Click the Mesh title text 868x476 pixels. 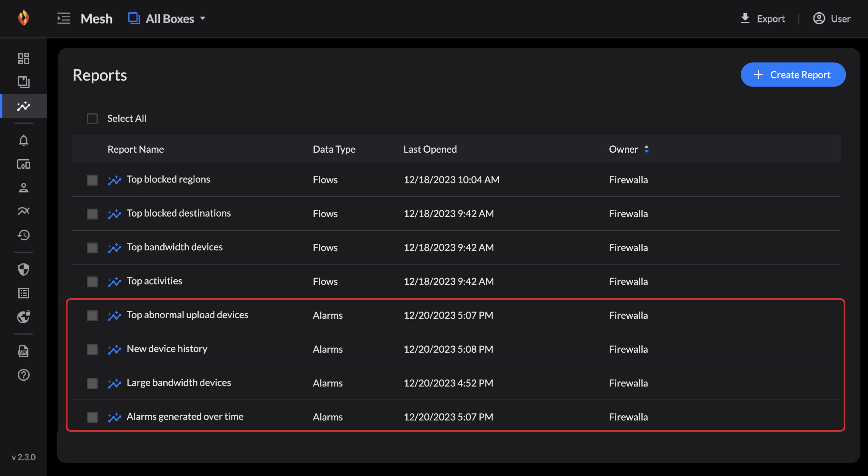(x=96, y=19)
